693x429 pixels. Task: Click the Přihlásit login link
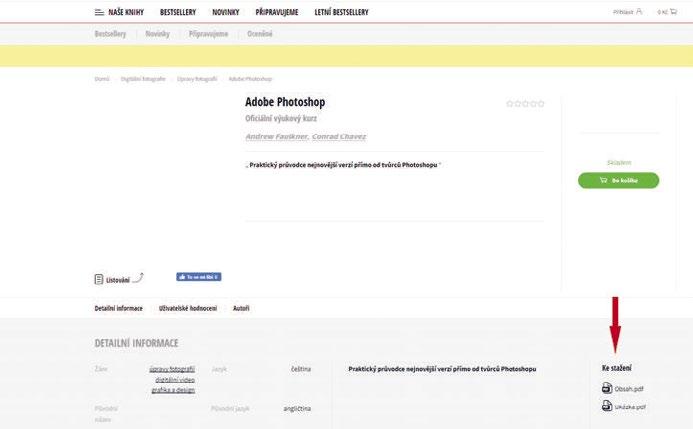(623, 12)
